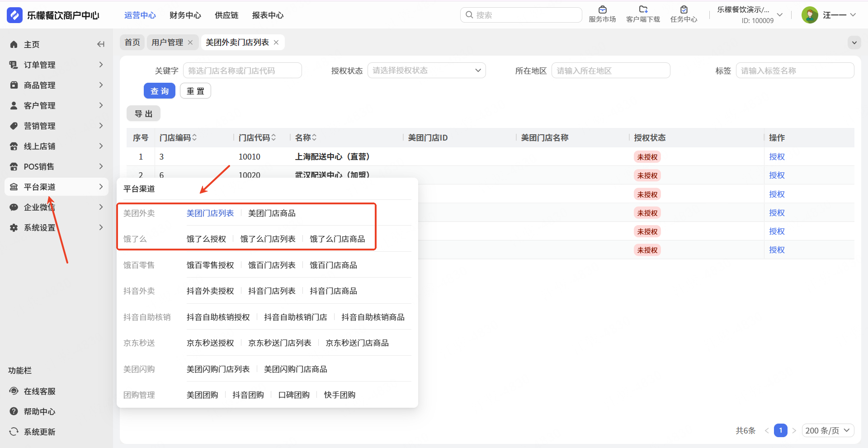Collapse the sidebar with the arrow icon
868x448 pixels.
pos(101,44)
